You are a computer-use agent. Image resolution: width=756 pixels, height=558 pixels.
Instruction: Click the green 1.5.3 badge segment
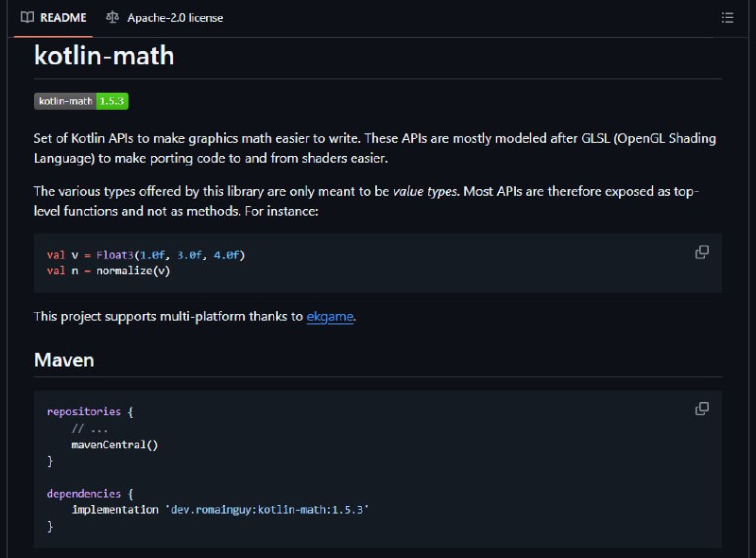[x=112, y=101]
